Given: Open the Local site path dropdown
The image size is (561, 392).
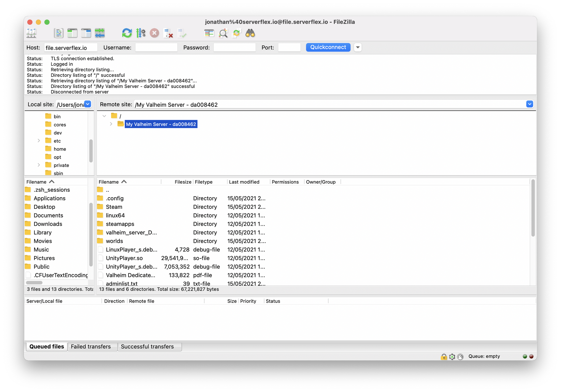Looking at the screenshot, I should tap(88, 104).
